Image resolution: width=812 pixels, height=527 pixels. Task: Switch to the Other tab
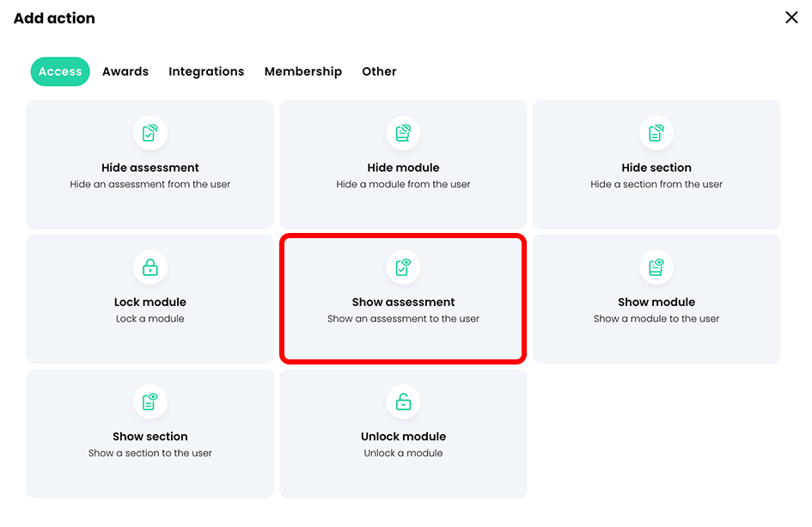(379, 71)
